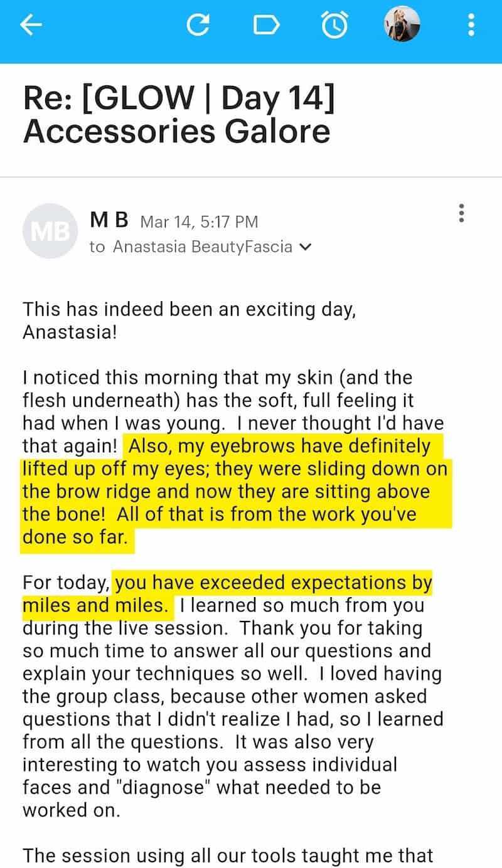The width and height of the screenshot is (502, 868).
Task: Click highlighted text about exceeded expectations
Action: 274,583
